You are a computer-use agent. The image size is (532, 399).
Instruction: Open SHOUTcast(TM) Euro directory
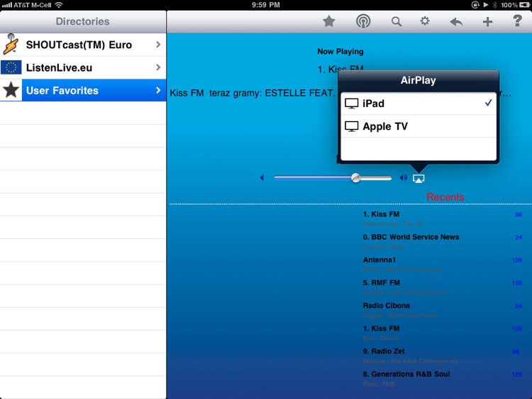[83, 45]
